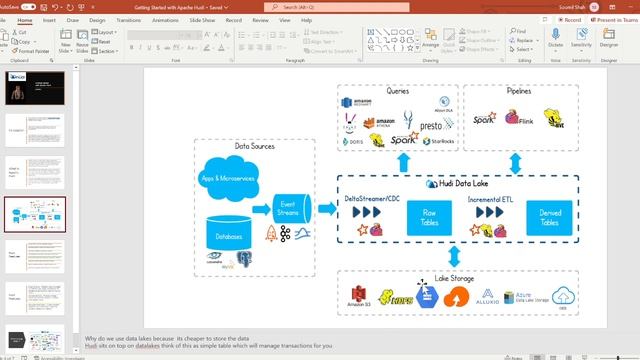Click the text highlight color button

pos(207,48)
